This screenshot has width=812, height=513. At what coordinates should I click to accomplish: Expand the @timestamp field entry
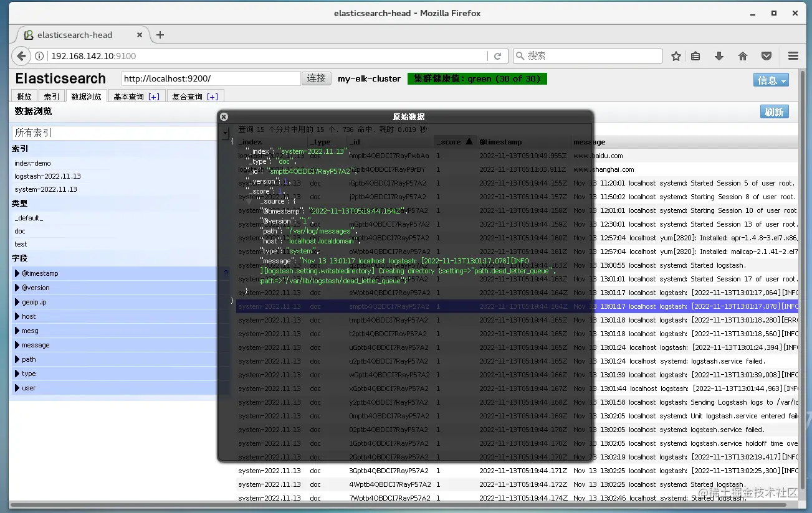(16, 273)
